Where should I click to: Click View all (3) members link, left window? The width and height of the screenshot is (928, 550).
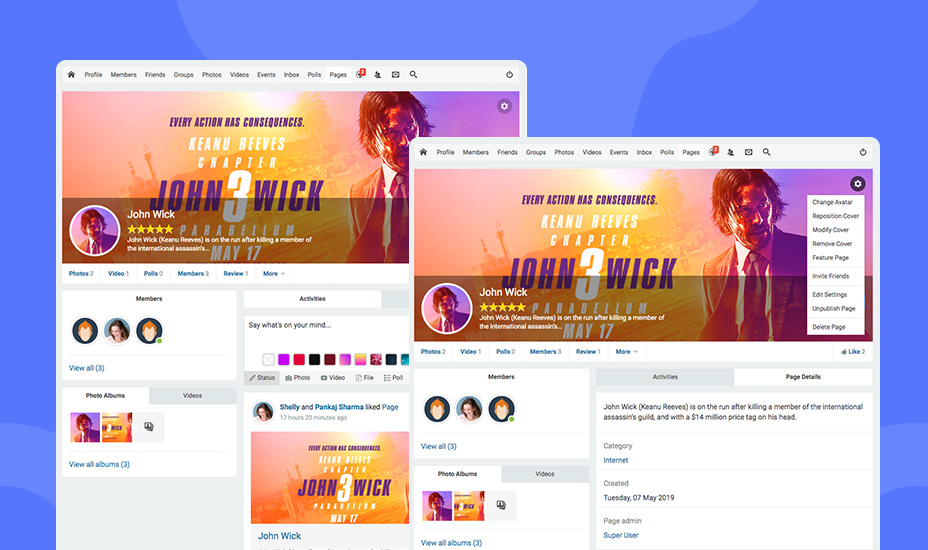point(86,368)
